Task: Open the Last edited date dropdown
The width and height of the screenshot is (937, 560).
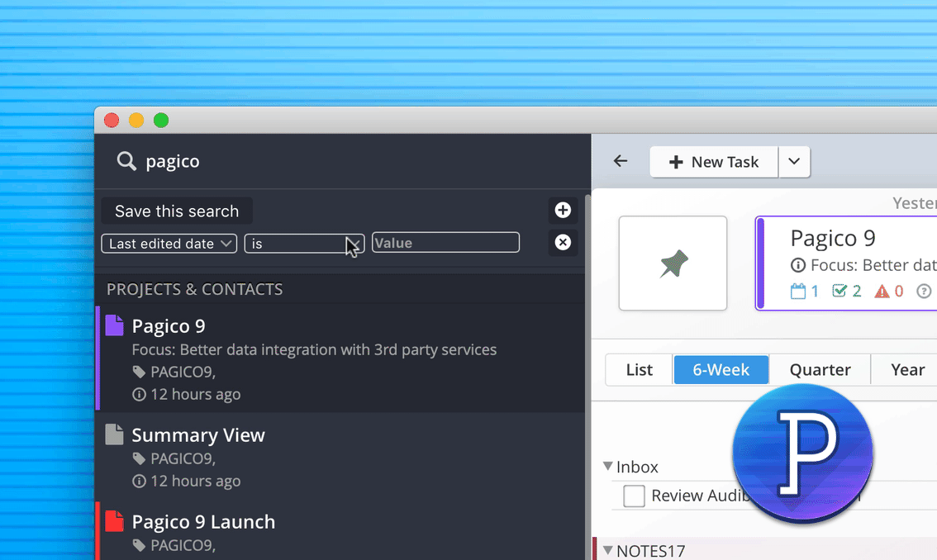Action: pos(169,243)
